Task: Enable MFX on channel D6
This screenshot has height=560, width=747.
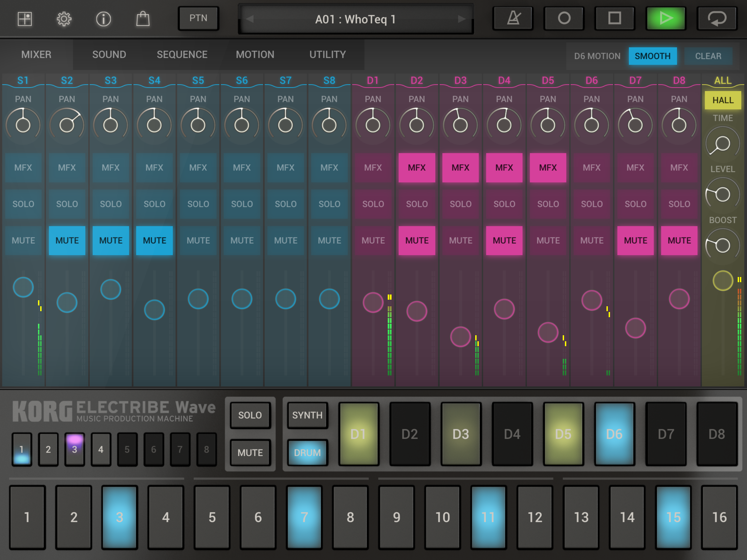Action: point(592,168)
